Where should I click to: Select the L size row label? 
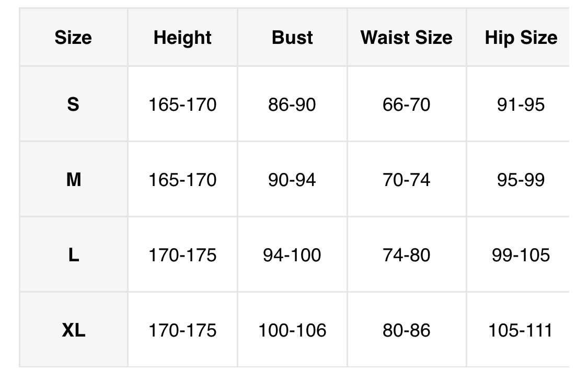(73, 255)
